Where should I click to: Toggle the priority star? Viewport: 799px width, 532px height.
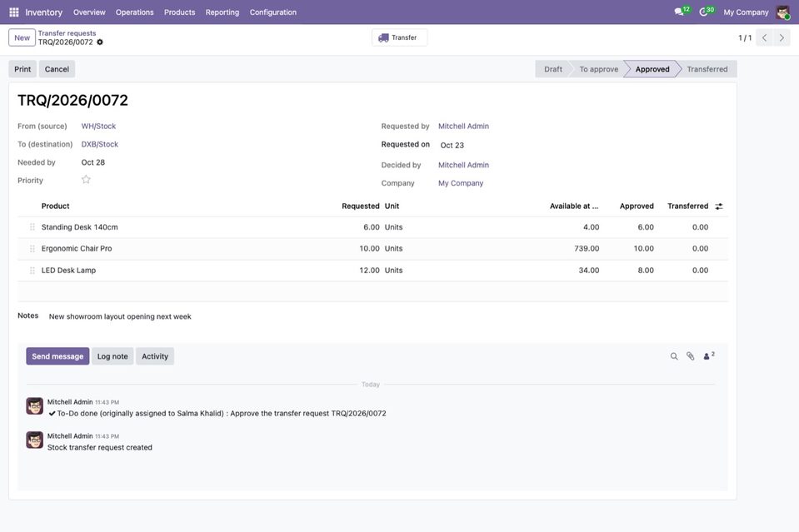click(x=86, y=179)
